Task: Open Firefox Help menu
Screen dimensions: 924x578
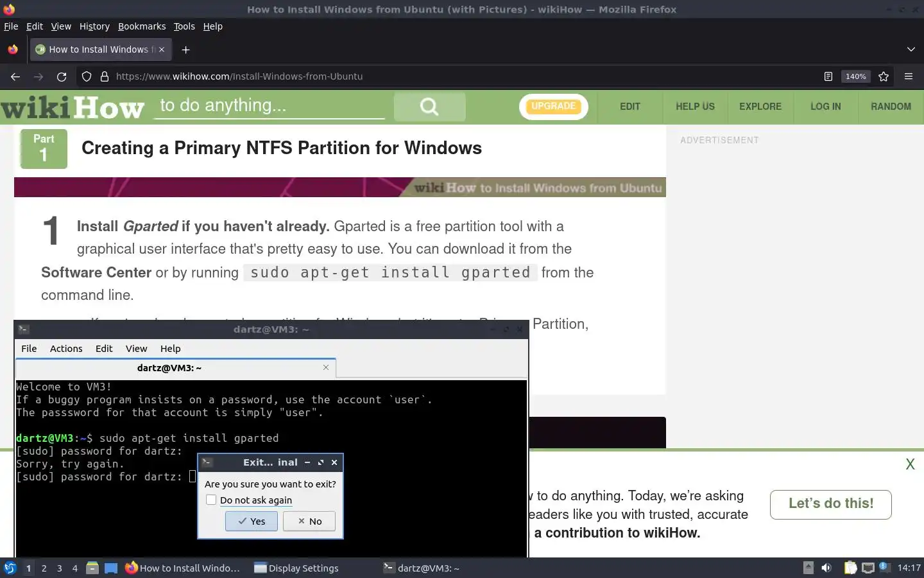Action: 212,26
